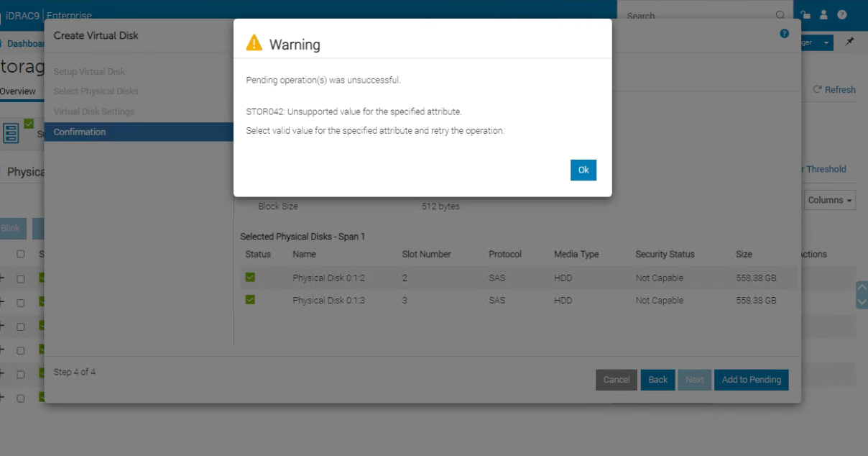Click Ok in the Warning dialog
The height and width of the screenshot is (456, 868).
[x=583, y=170]
